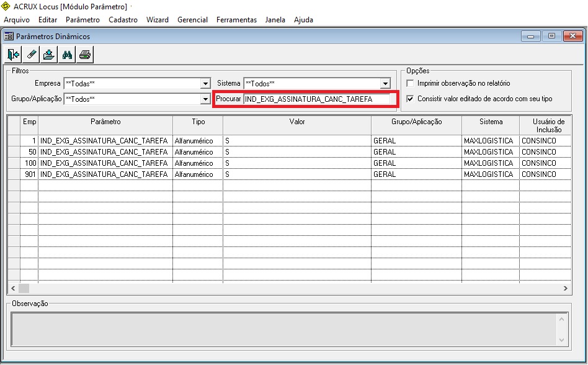Click the Tipo column header
Image resolution: width=588 pixels, height=365 pixels.
(198, 125)
